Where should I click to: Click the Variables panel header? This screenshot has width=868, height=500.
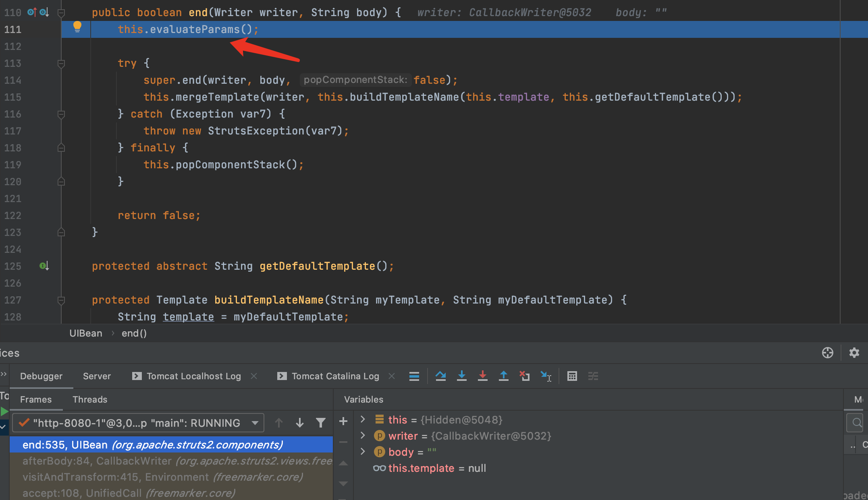click(363, 399)
